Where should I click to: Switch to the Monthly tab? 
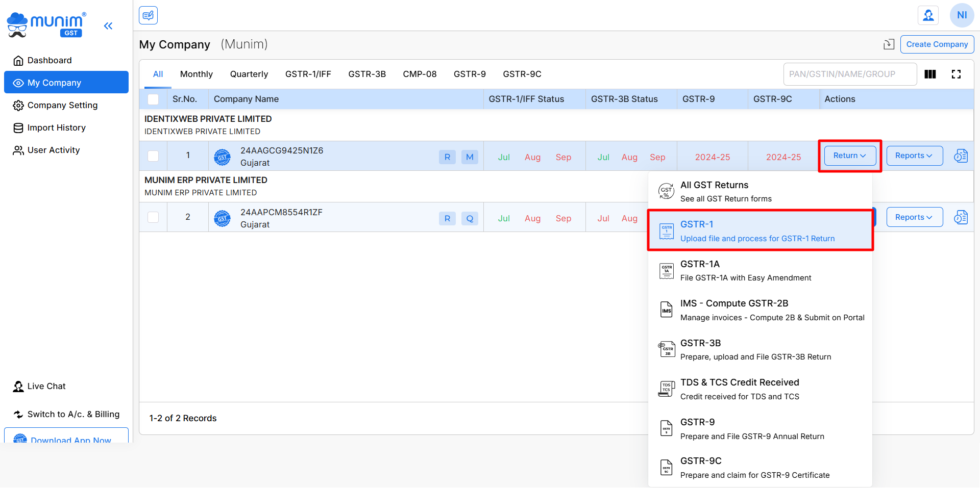pos(197,74)
